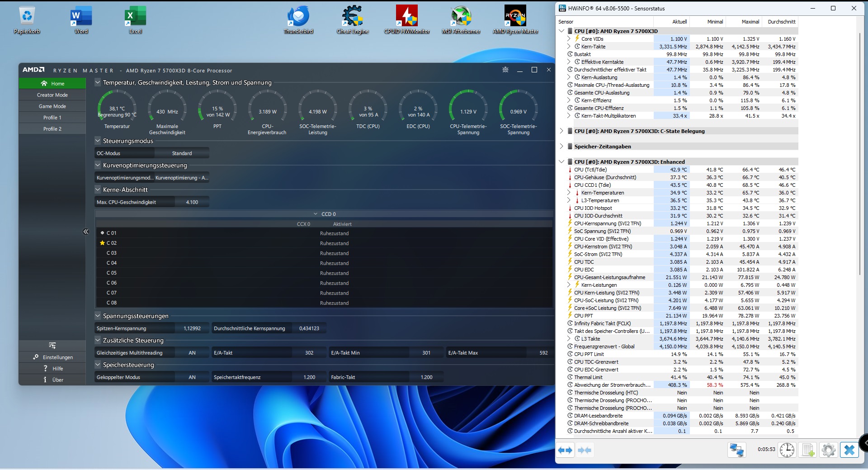Collapse the CCD 0 core list
868x470 pixels.
pos(316,214)
